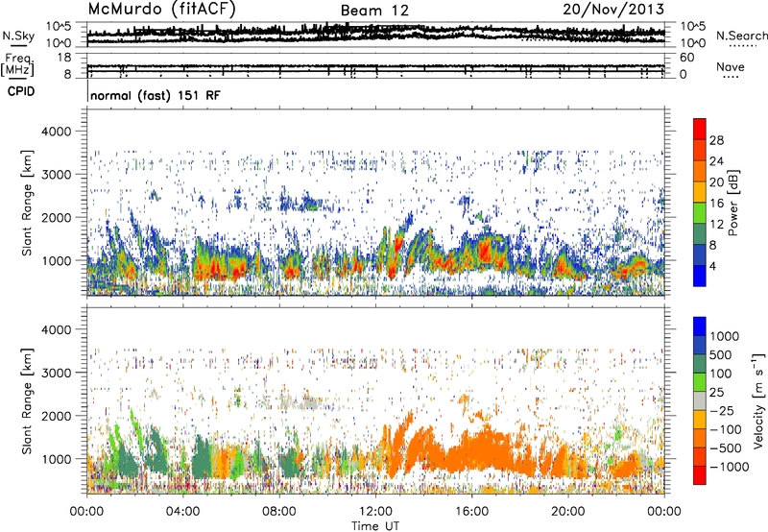Click the "28" value on the Power colorbar

coord(716,140)
